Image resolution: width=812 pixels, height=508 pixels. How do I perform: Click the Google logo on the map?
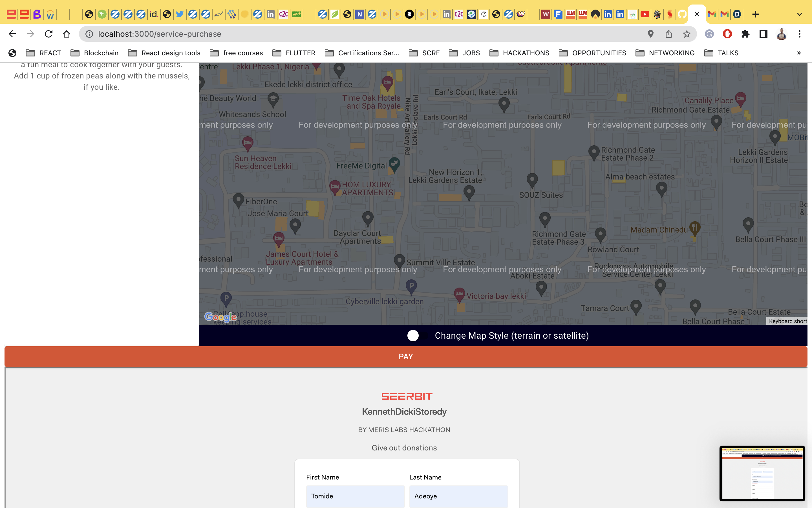coord(221,317)
